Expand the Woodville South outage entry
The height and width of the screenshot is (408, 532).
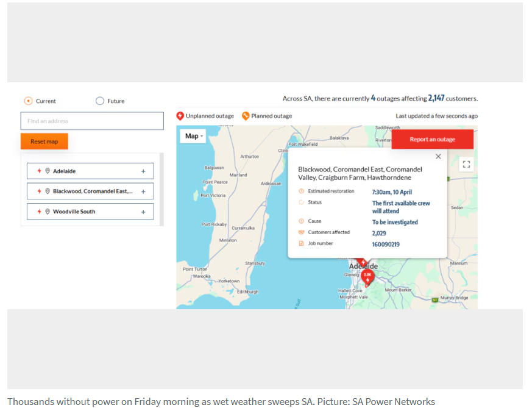click(143, 212)
